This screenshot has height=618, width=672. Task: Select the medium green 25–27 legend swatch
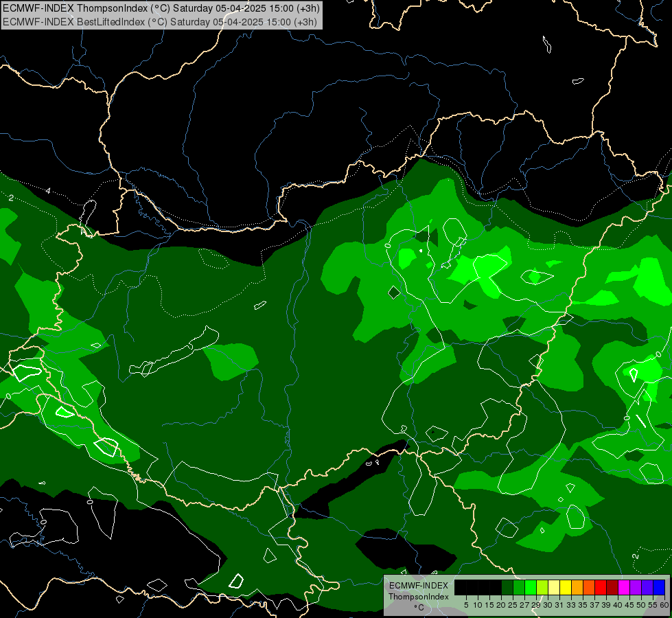pyautogui.click(x=518, y=587)
